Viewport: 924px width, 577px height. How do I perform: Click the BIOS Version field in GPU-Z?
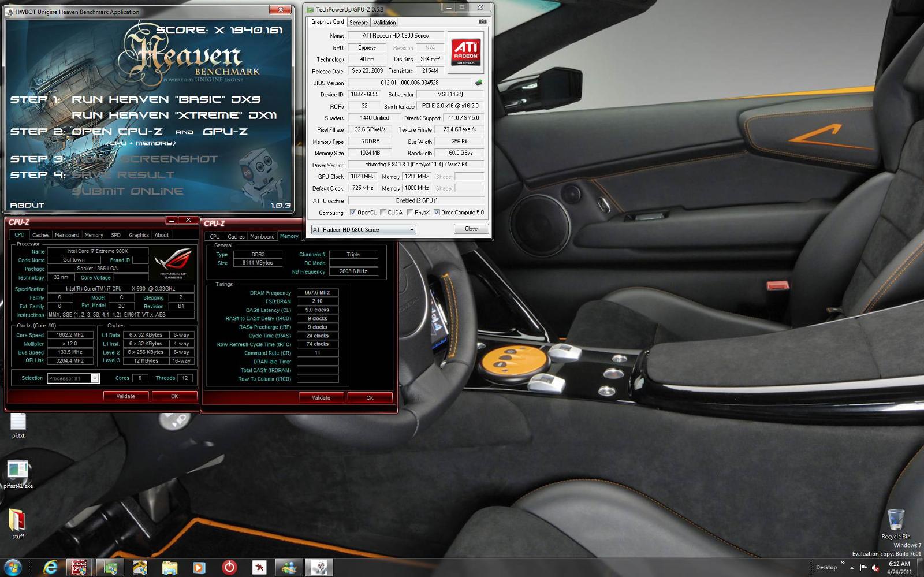click(409, 83)
